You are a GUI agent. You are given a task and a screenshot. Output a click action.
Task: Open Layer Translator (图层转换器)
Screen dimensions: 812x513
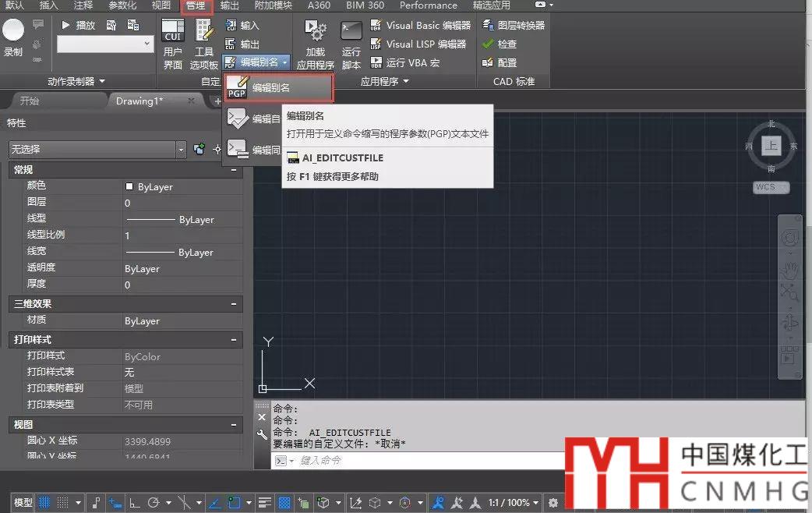coord(514,25)
